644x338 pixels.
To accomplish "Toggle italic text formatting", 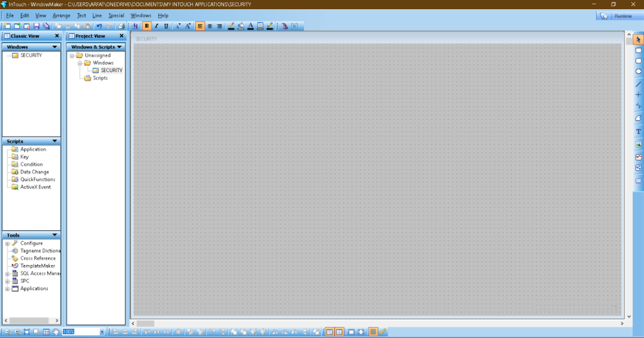I will click(x=157, y=26).
